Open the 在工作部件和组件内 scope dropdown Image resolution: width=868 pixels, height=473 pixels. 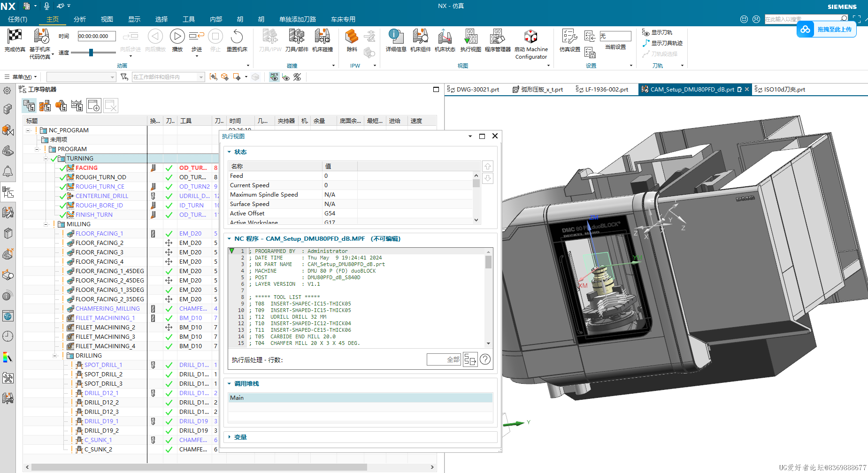(x=168, y=77)
